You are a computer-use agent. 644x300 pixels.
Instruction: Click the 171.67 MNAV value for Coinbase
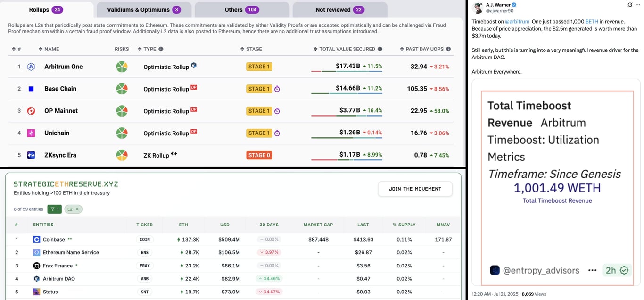pyautogui.click(x=443, y=240)
